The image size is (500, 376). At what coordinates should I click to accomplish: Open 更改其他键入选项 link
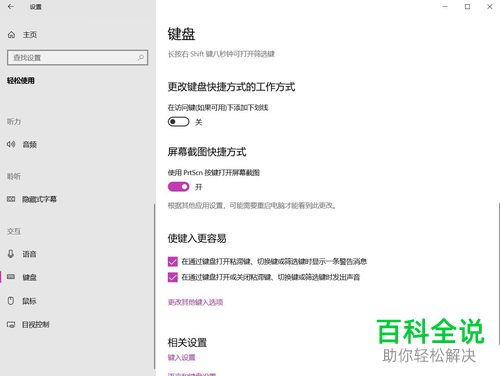(195, 302)
